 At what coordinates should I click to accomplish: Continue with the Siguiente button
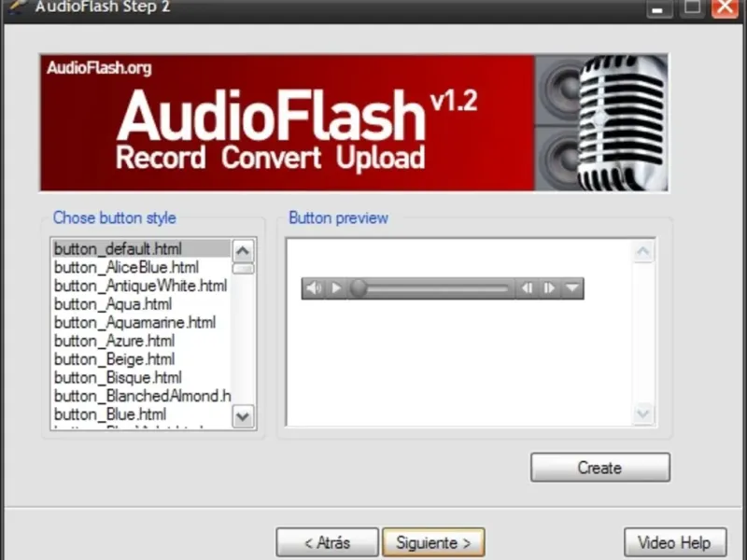433,542
